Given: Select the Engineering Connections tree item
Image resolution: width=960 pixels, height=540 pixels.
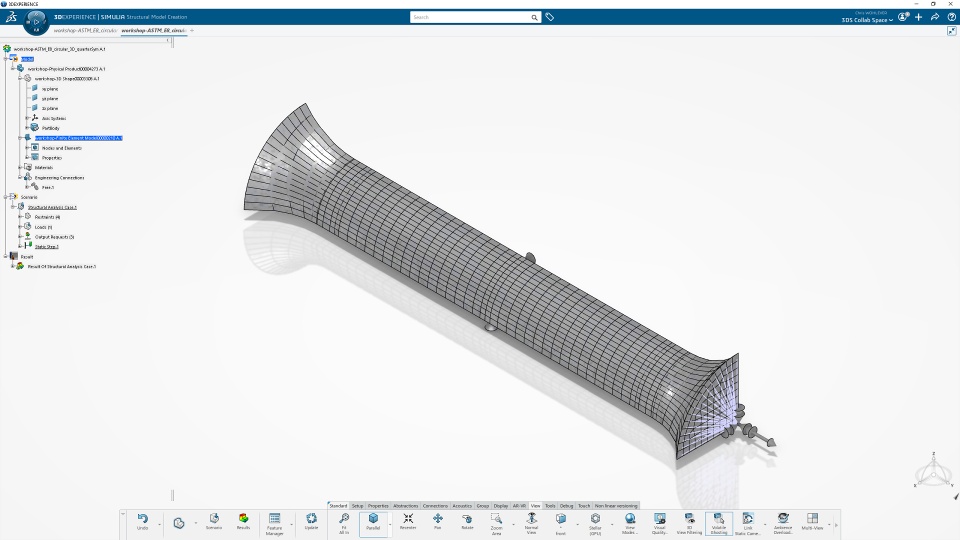Looking at the screenshot, I should (59, 178).
